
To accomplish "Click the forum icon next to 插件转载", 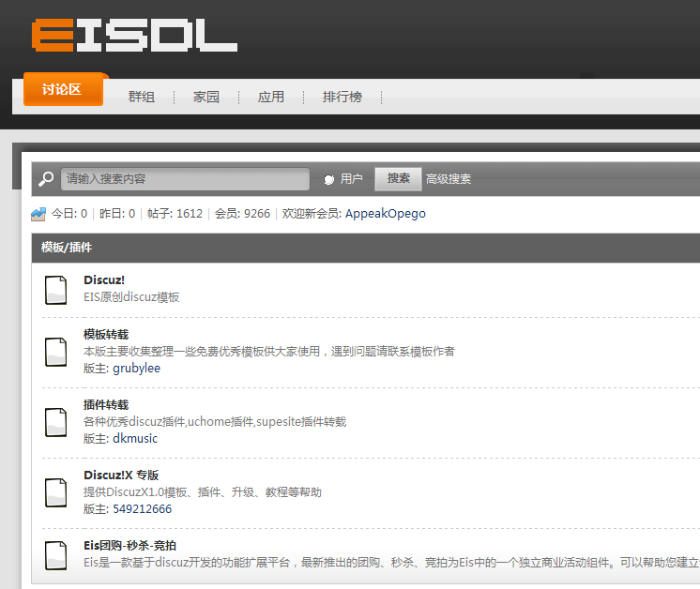I will (x=55, y=422).
